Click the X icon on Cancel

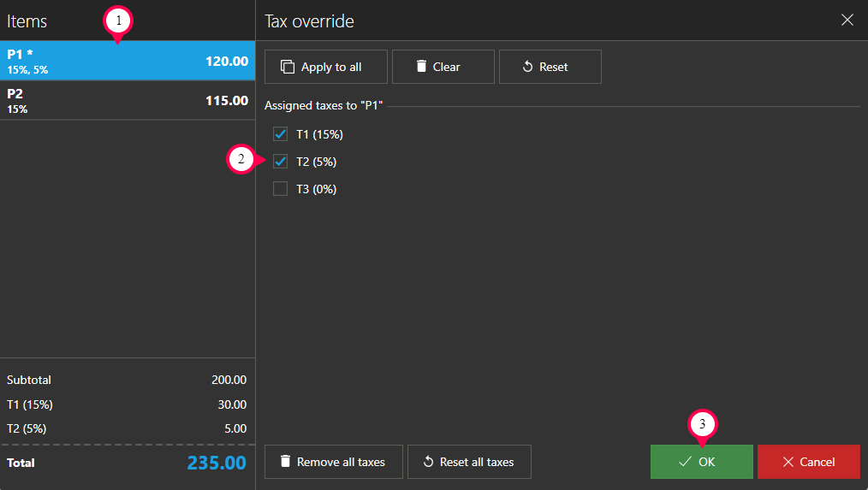788,462
